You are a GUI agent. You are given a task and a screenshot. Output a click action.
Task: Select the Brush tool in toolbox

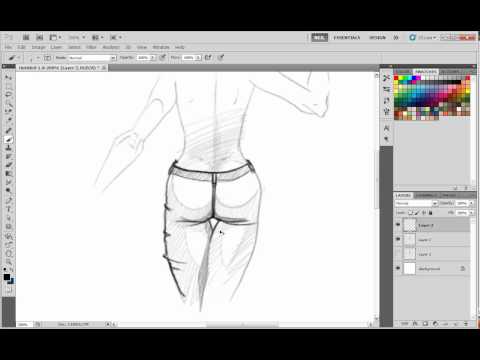tap(9, 139)
